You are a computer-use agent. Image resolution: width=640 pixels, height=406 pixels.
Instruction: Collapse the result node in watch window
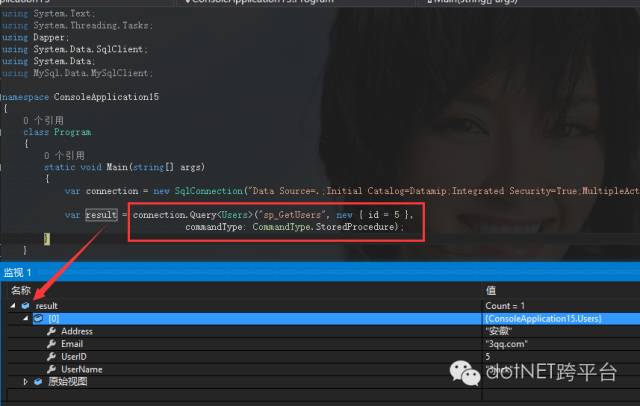pos(13,305)
